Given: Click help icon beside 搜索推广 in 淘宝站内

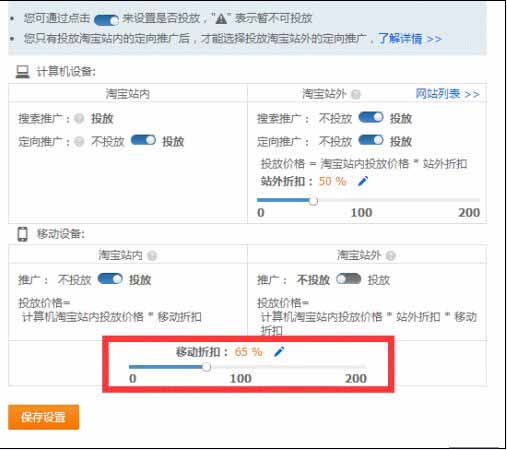Looking at the screenshot, I should click(79, 118).
